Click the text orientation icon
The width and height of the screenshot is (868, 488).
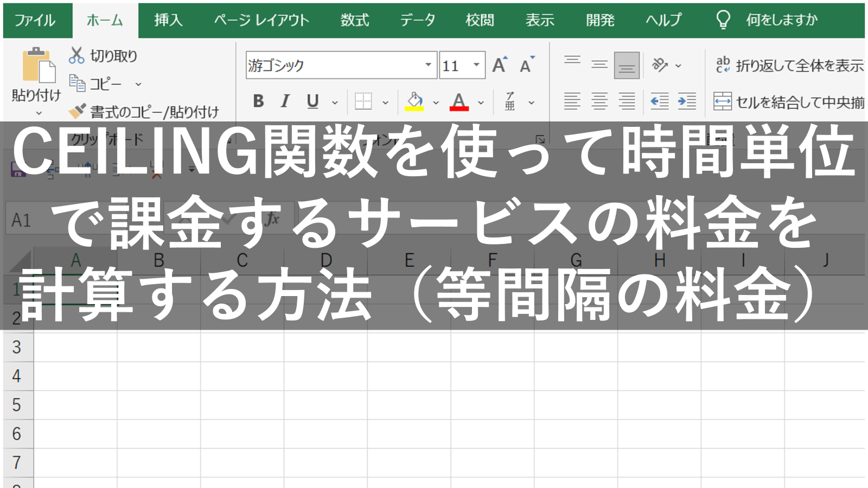click(x=660, y=65)
